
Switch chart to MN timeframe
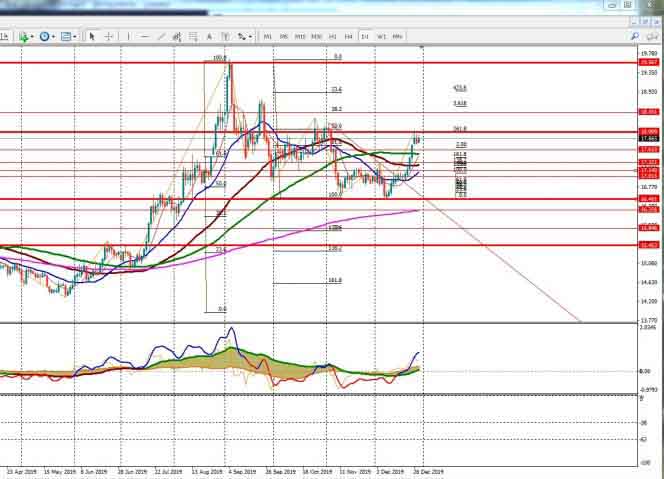397,37
